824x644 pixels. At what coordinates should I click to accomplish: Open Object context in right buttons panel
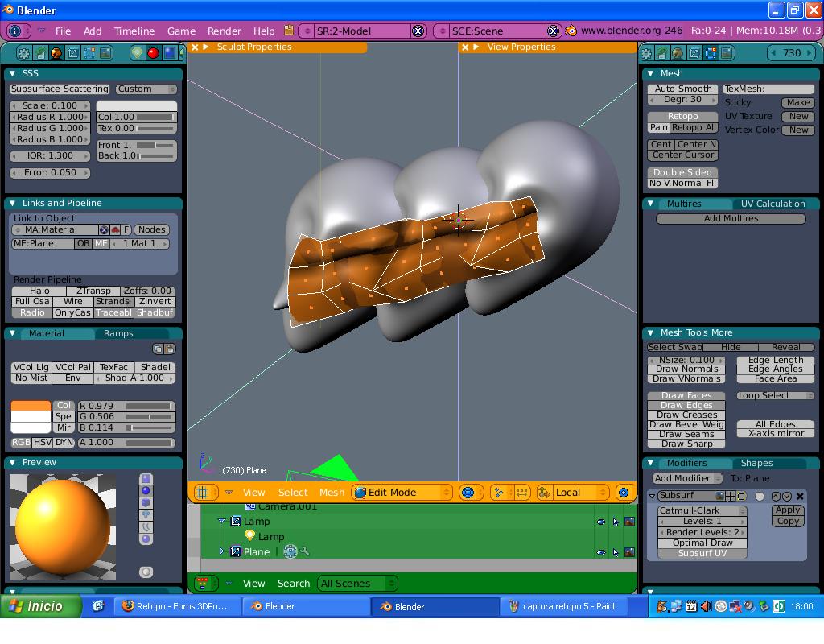coord(694,53)
